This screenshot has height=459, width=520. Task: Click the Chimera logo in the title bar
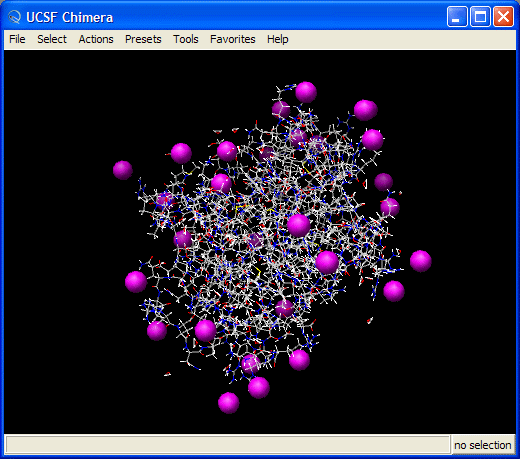[x=14, y=17]
